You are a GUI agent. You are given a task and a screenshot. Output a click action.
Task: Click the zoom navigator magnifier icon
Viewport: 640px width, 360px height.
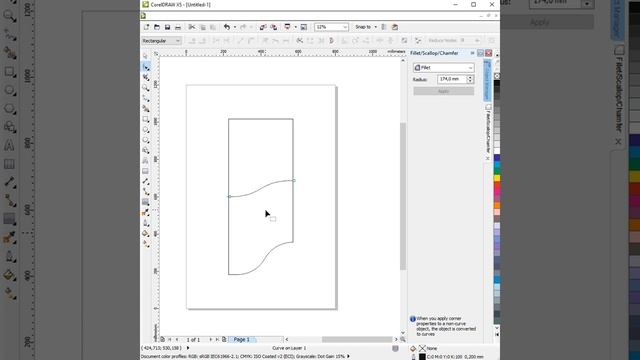click(x=403, y=339)
